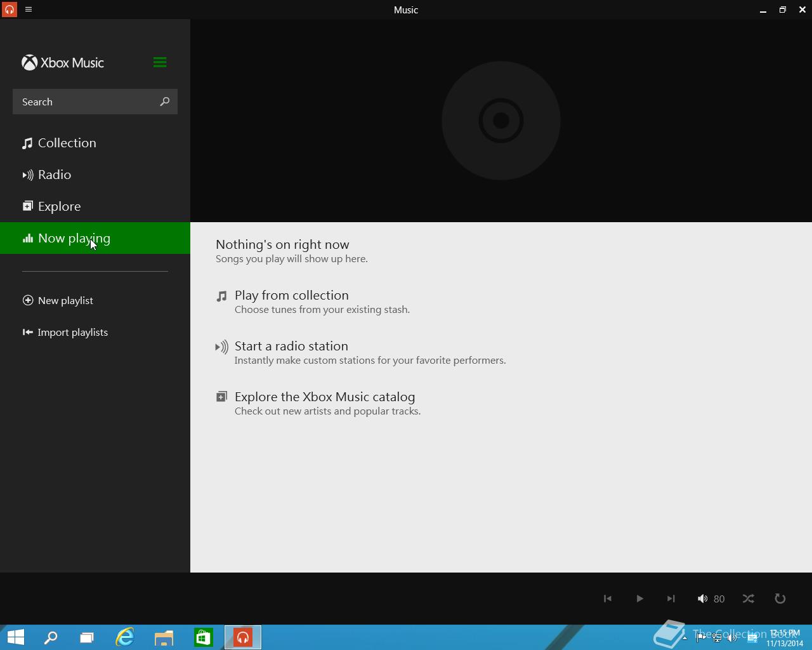Screen dimensions: 812x650
Task: Click the Play from collection link
Action: click(292, 295)
